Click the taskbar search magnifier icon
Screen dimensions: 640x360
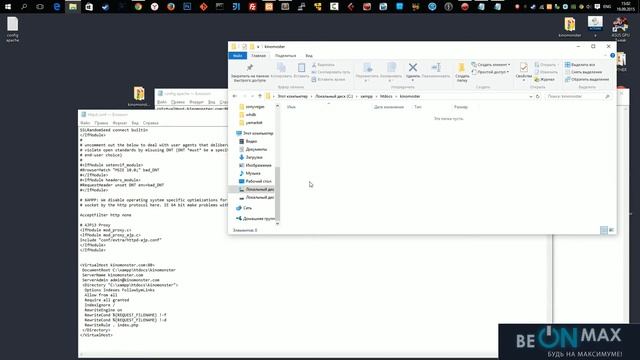pos(24,7)
